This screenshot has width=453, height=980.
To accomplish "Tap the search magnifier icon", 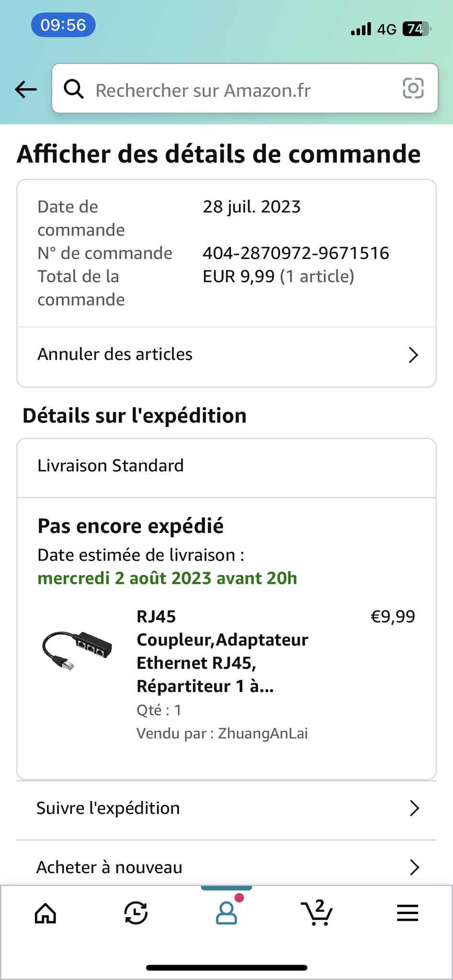I will tap(74, 89).
